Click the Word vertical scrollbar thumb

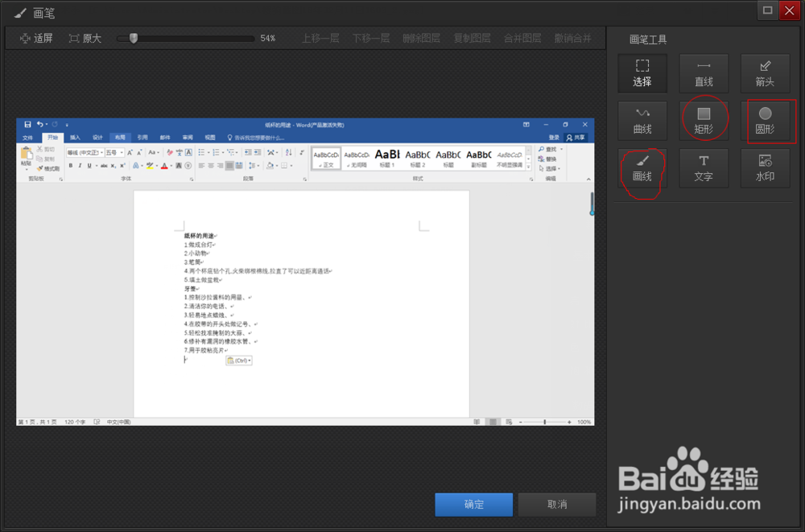pos(592,204)
